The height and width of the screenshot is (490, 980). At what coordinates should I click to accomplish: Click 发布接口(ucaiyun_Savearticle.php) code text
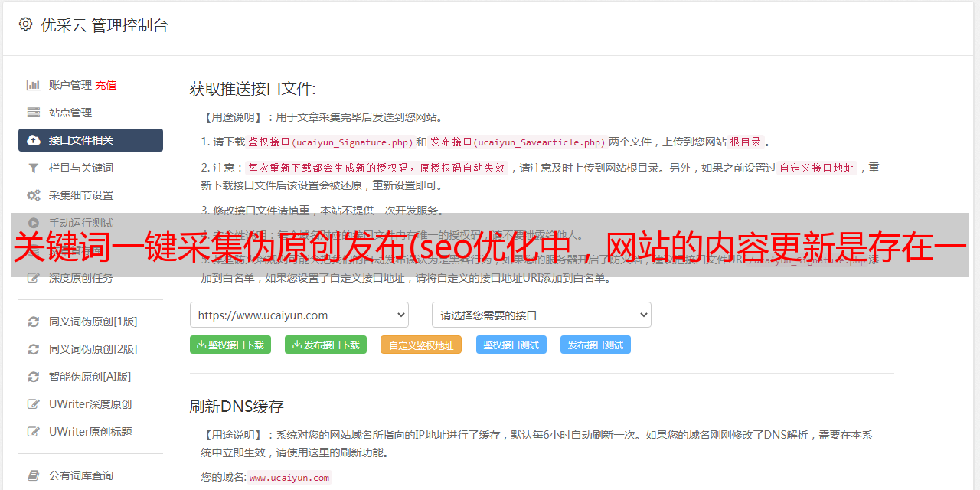[x=518, y=142]
